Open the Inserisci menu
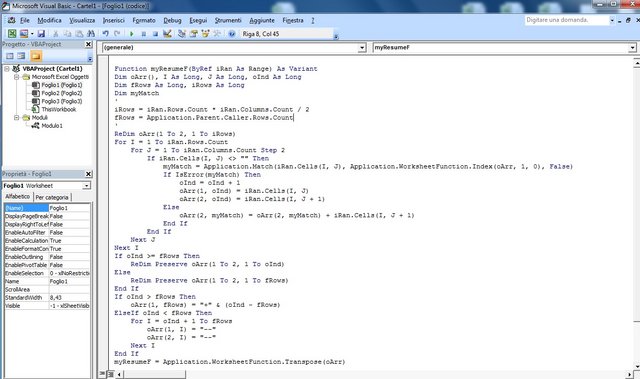The height and width of the screenshot is (379, 640). (x=113, y=20)
